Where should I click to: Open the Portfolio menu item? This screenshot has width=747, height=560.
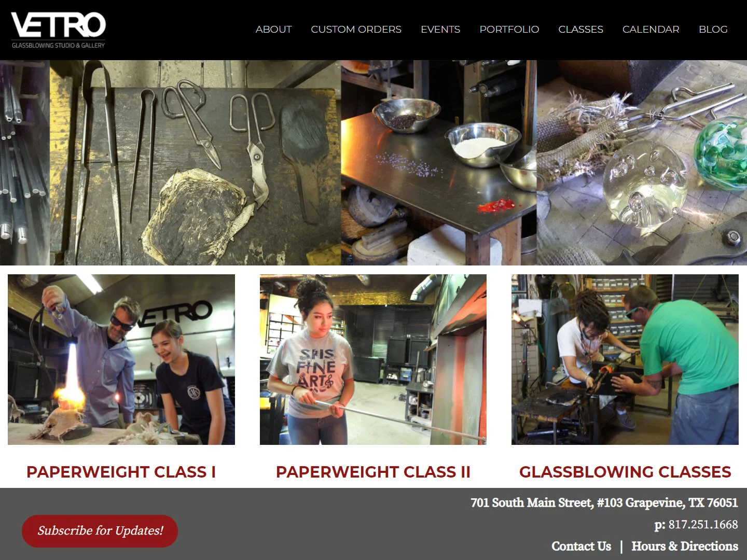pos(509,30)
